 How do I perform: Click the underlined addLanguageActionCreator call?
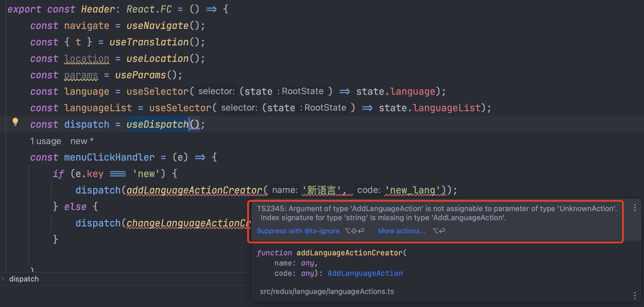(x=194, y=190)
